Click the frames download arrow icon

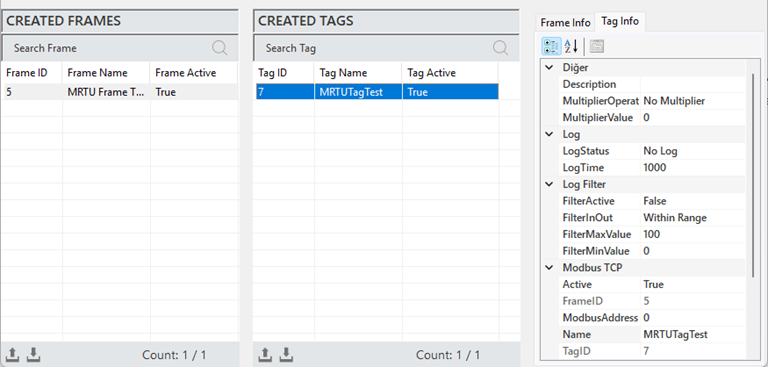[x=33, y=354]
